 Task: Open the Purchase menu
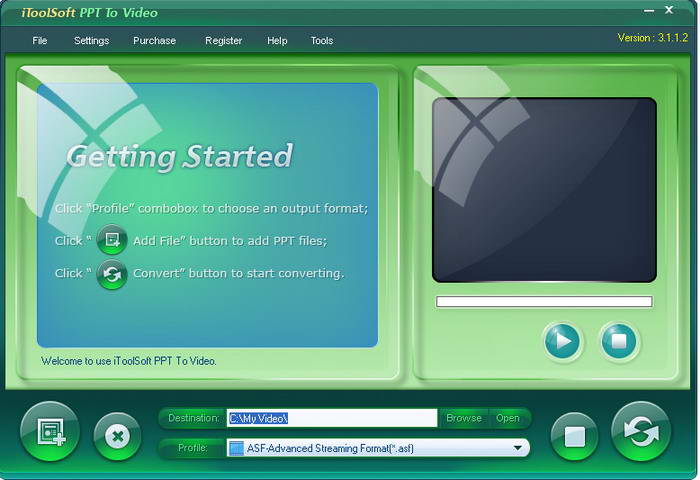[154, 41]
